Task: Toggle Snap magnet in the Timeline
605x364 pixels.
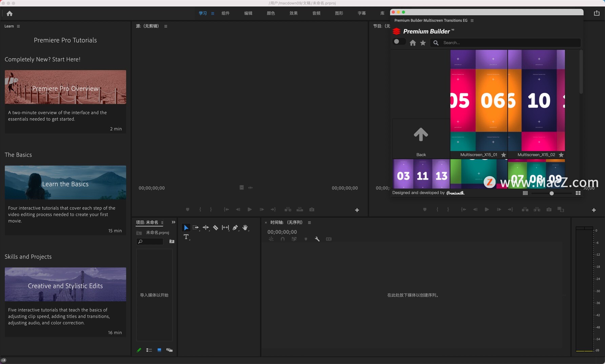Action: 283,239
